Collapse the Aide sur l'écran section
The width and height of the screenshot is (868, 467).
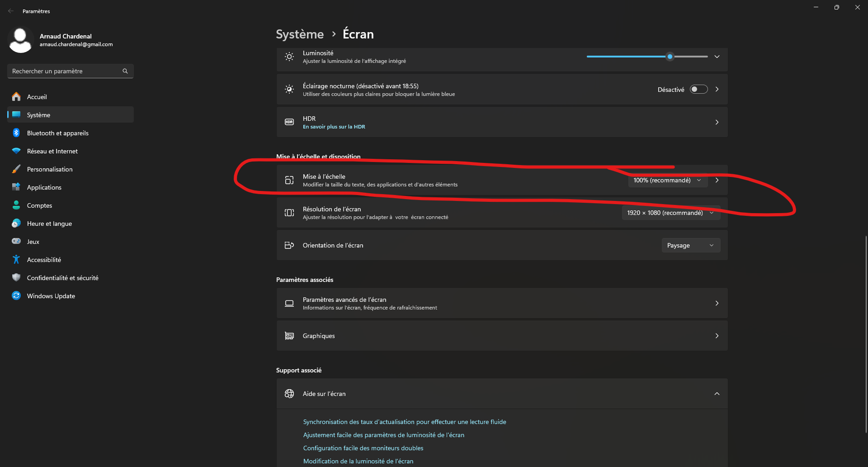click(717, 394)
